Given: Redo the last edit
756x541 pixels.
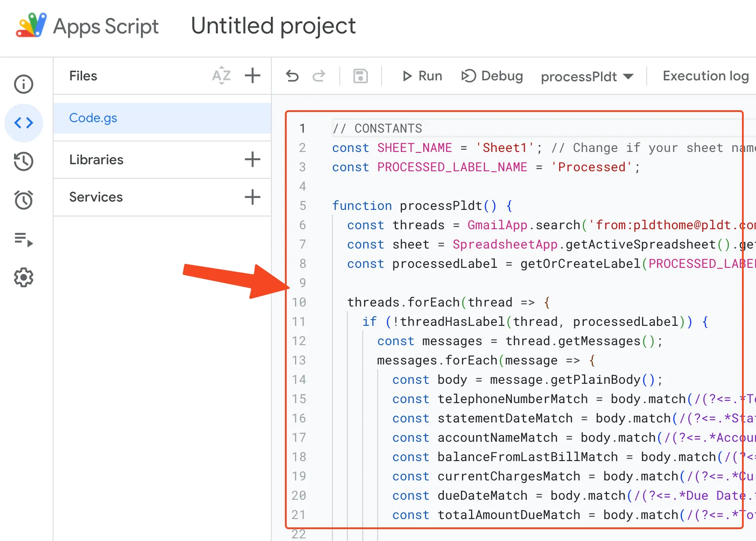Looking at the screenshot, I should (x=319, y=76).
